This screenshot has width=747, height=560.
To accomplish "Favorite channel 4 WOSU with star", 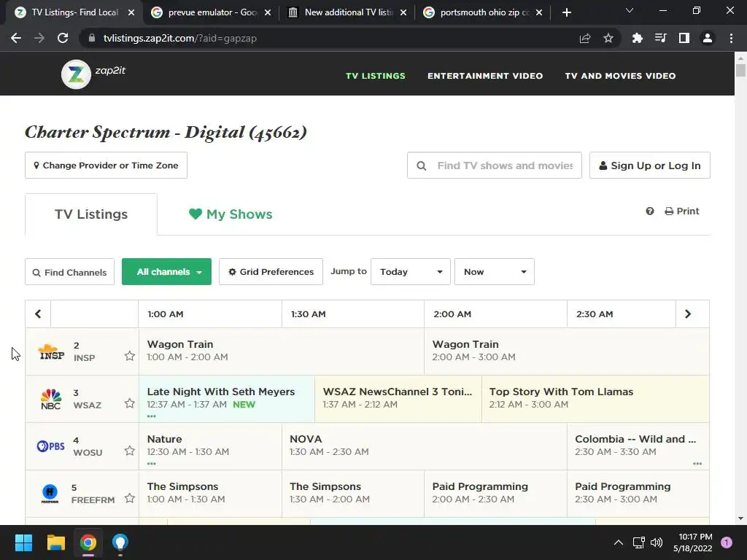I will point(130,451).
